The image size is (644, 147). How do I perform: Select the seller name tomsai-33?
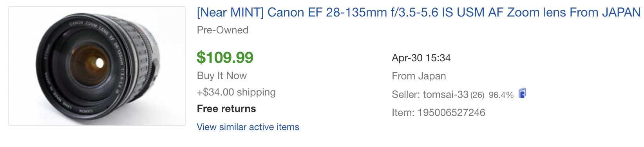pos(446,95)
